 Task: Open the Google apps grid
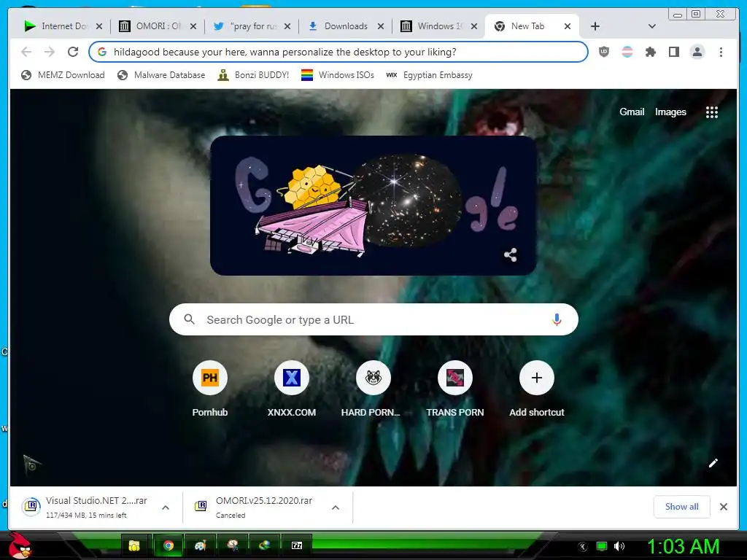tap(712, 112)
